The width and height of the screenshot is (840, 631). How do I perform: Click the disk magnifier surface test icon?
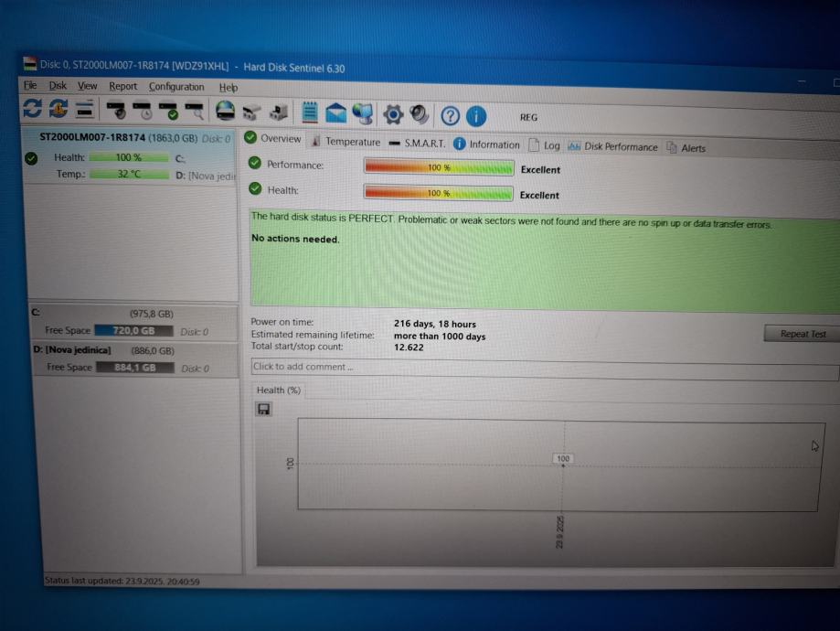[195, 111]
